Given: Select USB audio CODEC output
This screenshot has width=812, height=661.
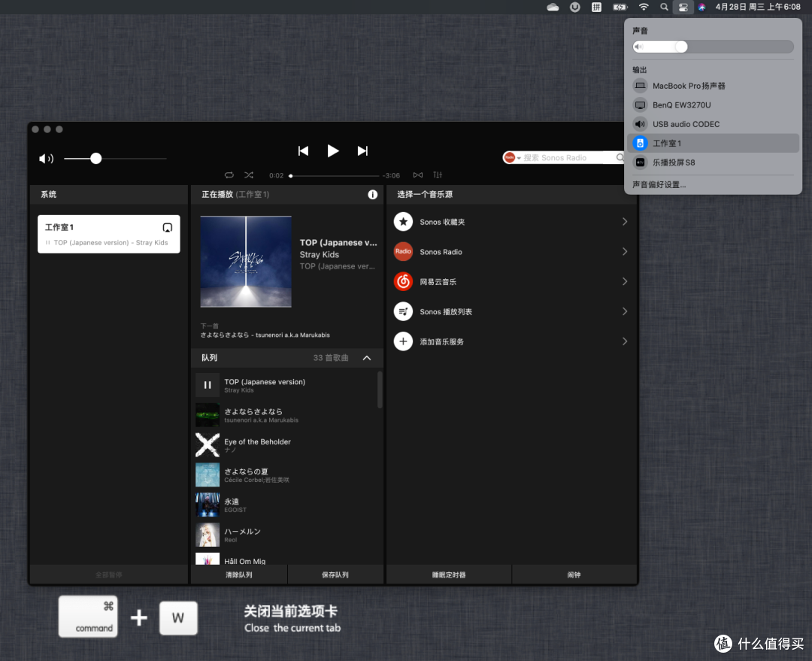Looking at the screenshot, I should (713, 124).
